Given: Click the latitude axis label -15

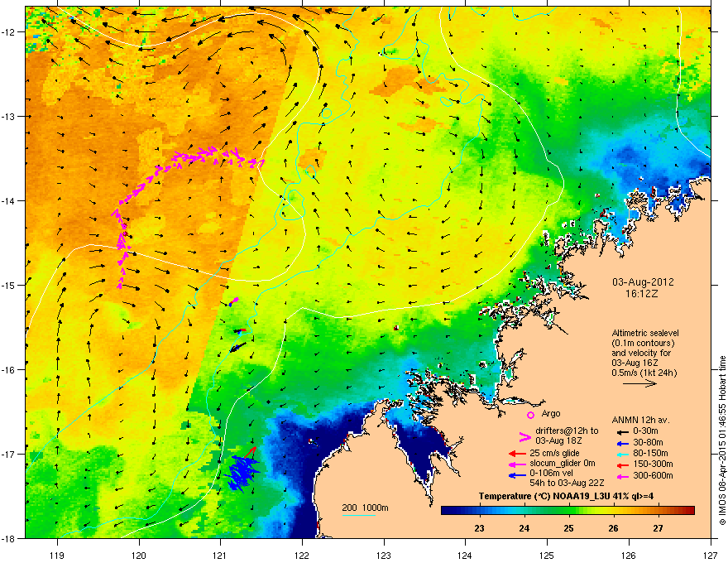Looking at the screenshot, I should click(x=9, y=285).
